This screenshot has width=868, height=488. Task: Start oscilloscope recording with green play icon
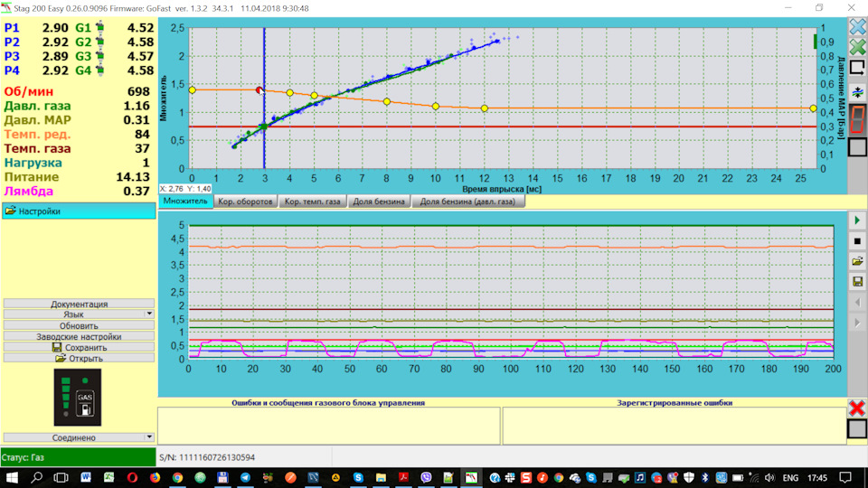pyautogui.click(x=857, y=221)
